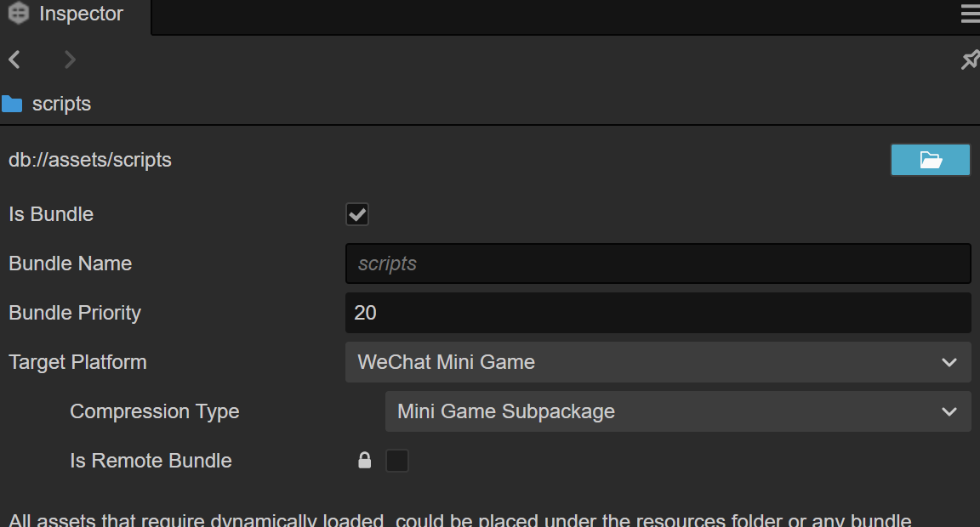Open the panel hamburger menu
The width and height of the screenshot is (980, 527).
coord(970,14)
